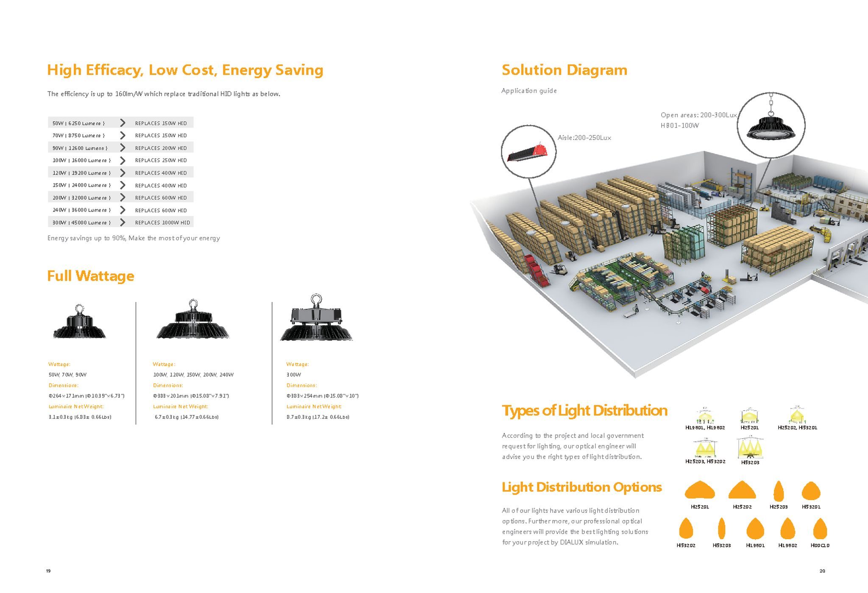Click the H53203 slim distribution shape
Screen dimensions: 868x593
coord(721,529)
